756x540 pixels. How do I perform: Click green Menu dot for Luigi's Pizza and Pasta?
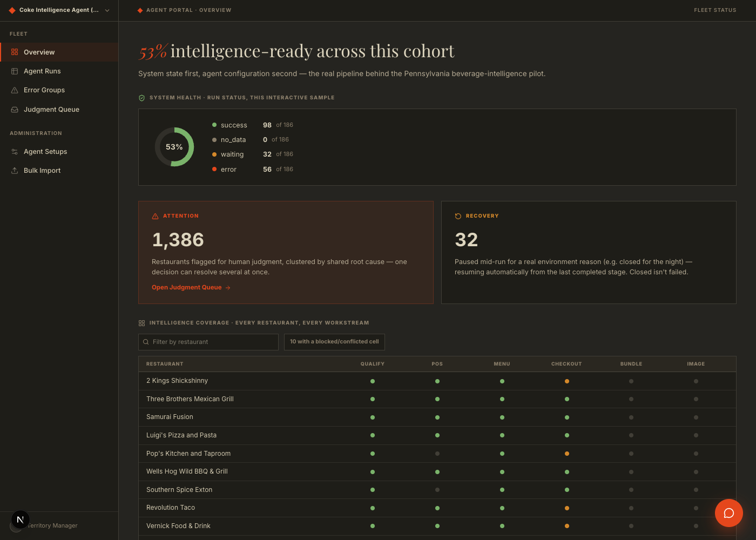502,435
